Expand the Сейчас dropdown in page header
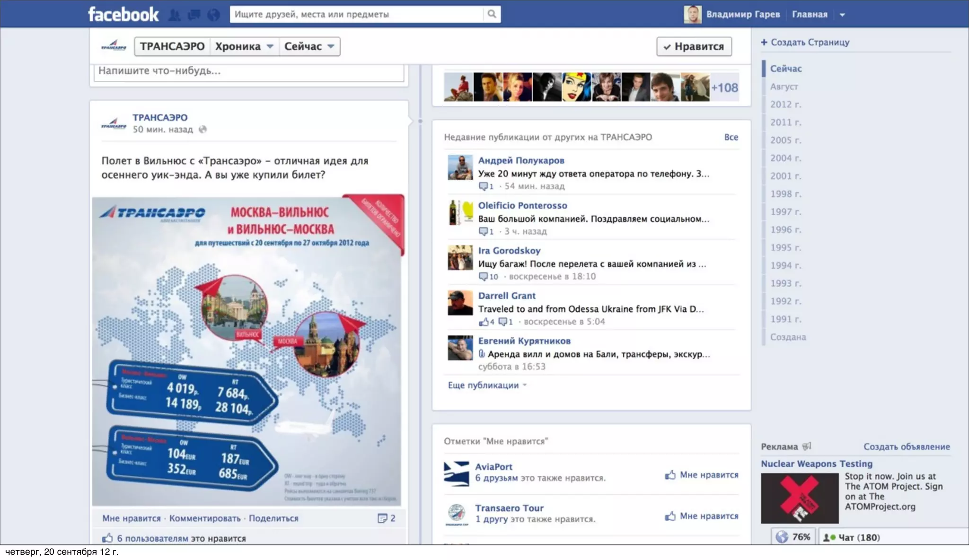The height and width of the screenshot is (560, 969). click(x=309, y=46)
